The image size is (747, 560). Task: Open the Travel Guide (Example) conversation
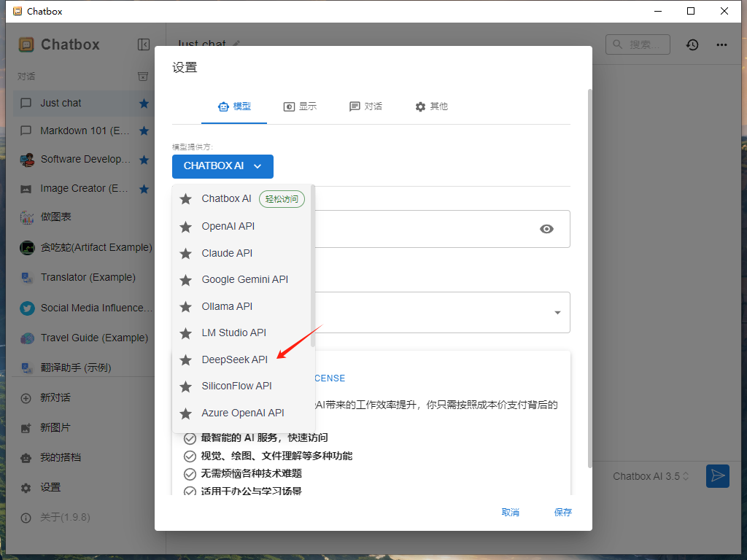pyautogui.click(x=83, y=338)
